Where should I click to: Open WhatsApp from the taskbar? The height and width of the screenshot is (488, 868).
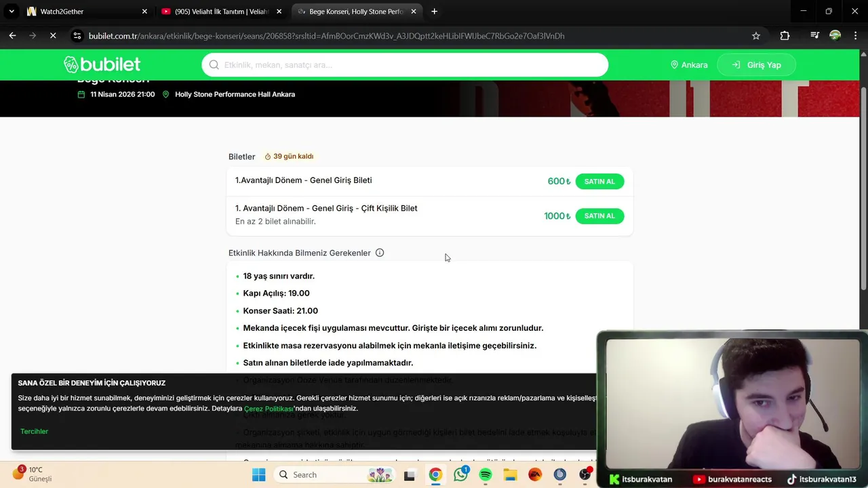(461, 475)
